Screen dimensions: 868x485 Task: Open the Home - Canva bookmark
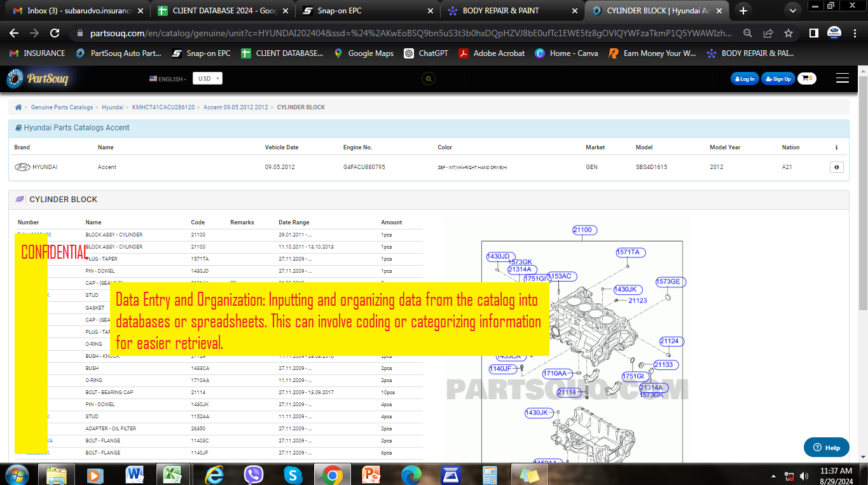pos(567,53)
